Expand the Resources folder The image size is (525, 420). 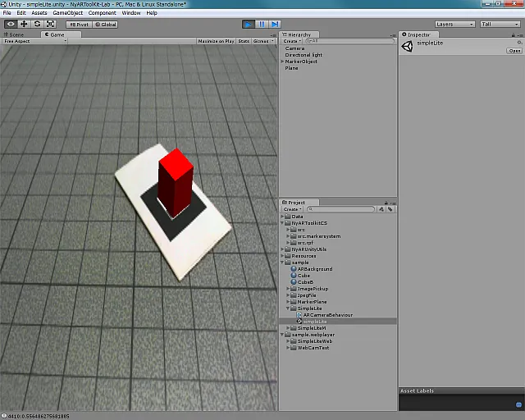(x=282, y=256)
